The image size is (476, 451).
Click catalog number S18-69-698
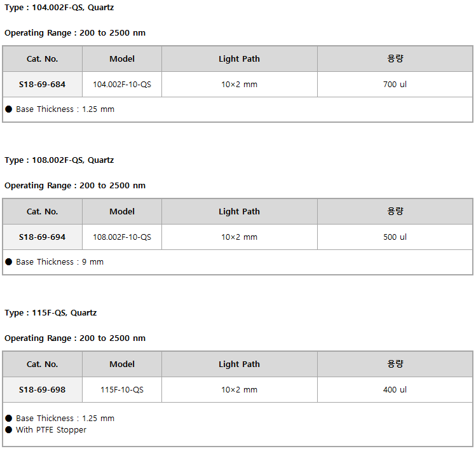click(x=42, y=389)
